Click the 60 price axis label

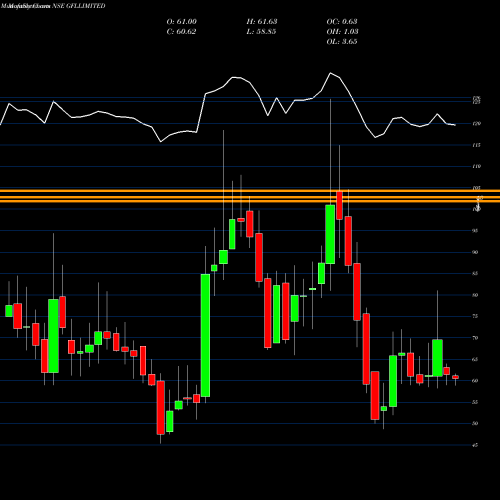pyautogui.click(x=475, y=381)
